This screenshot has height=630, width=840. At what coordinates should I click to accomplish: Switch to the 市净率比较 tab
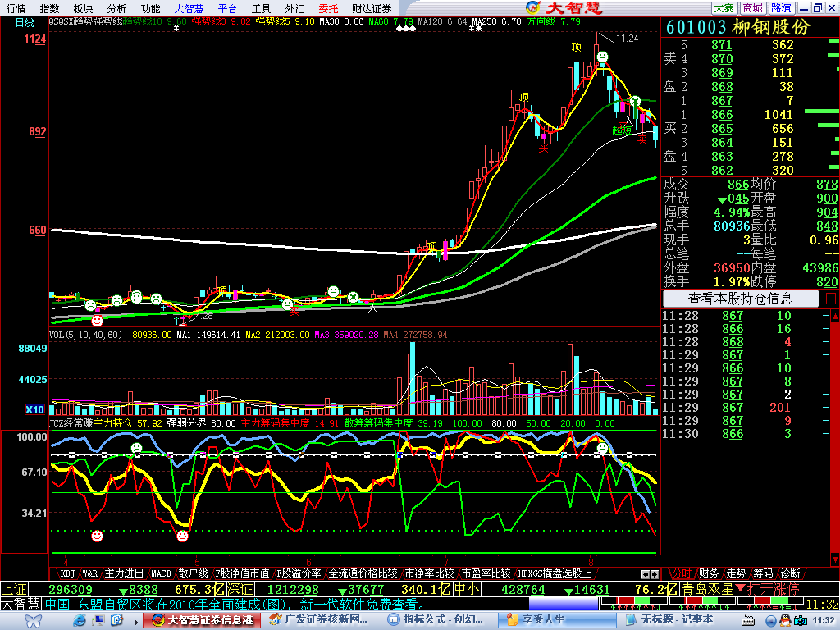click(x=429, y=573)
